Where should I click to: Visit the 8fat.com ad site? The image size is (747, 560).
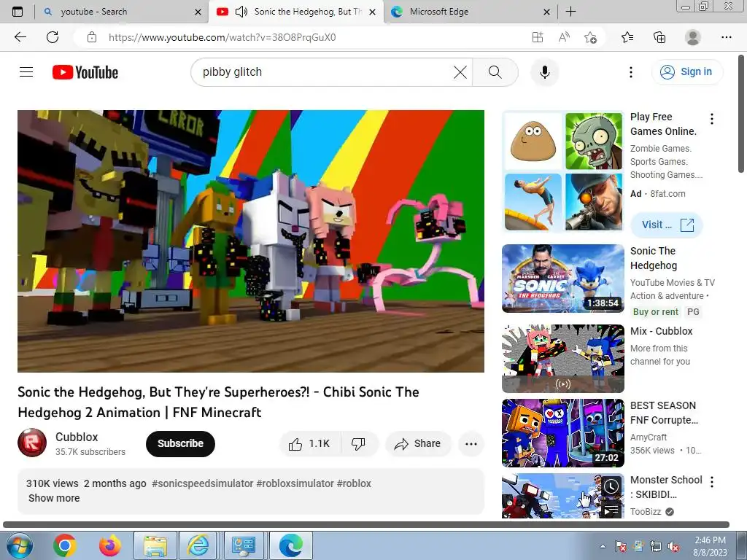pos(667,225)
